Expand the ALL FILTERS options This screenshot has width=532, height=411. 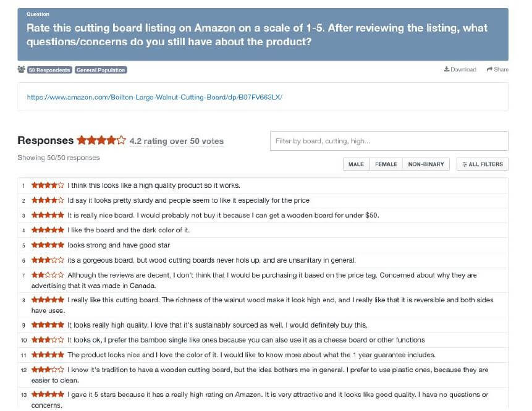pos(482,164)
